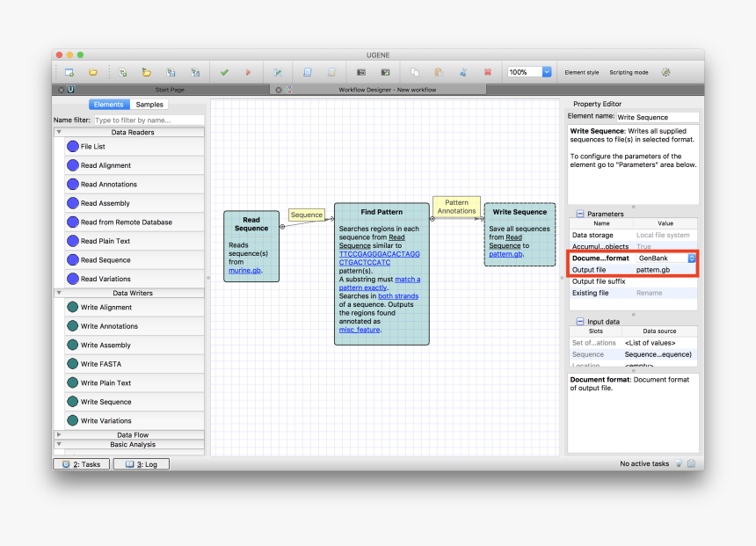Screen dimensions: 756x546
Task: Run the workflow with red play icon
Action: tap(248, 72)
